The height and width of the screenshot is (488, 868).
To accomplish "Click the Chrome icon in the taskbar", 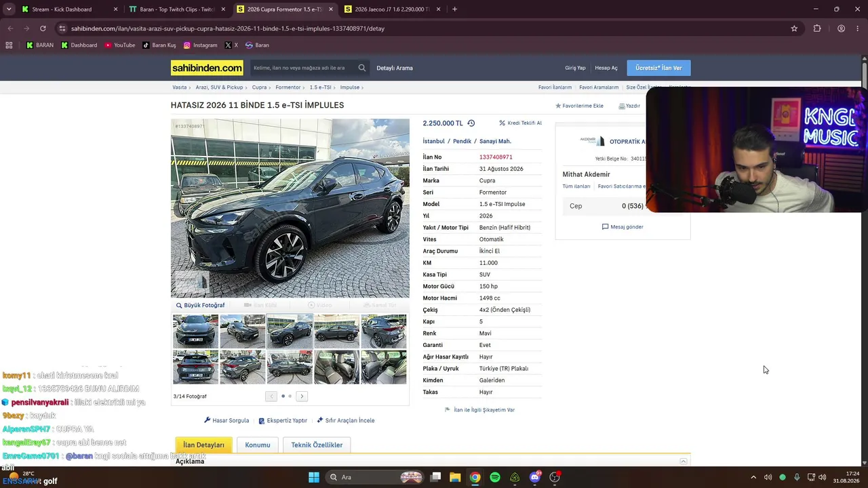I will coord(475,477).
